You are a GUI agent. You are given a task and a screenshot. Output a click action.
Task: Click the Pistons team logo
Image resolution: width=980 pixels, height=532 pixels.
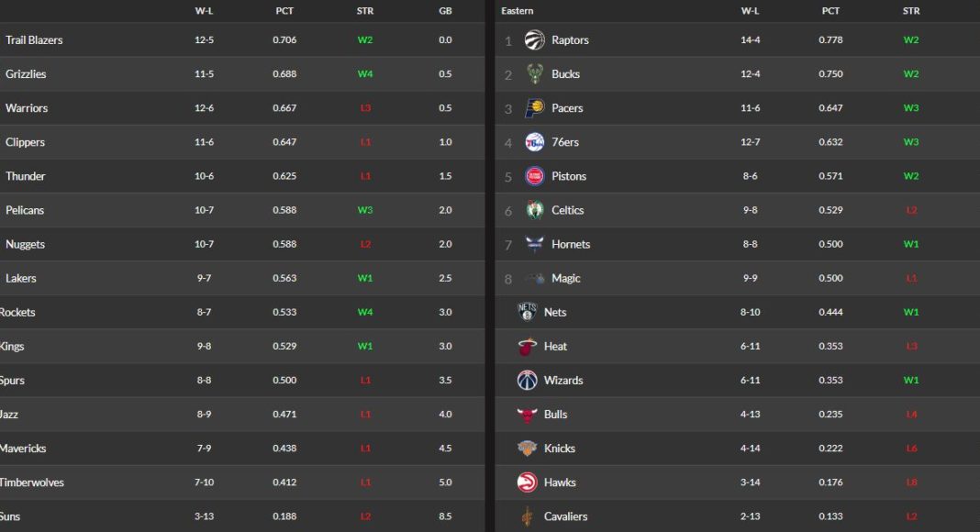[x=534, y=176]
